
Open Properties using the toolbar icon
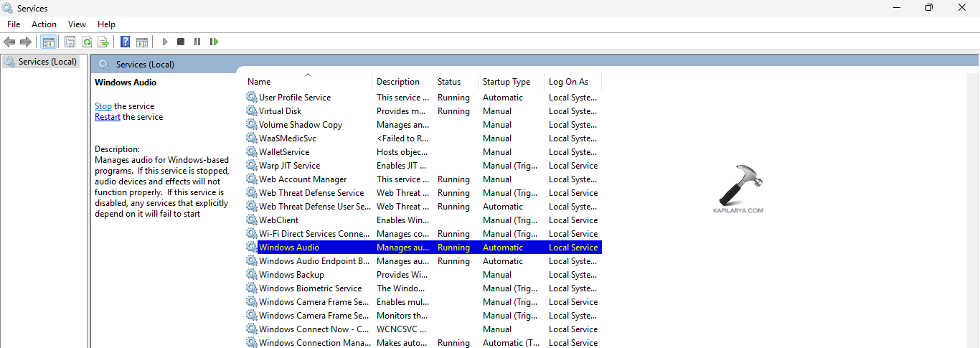click(70, 42)
